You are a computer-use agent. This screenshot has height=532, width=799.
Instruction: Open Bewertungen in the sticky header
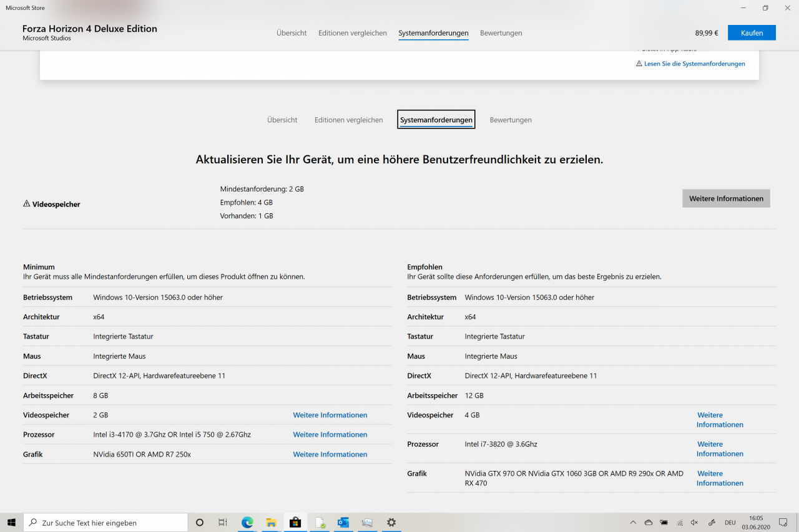501,33
